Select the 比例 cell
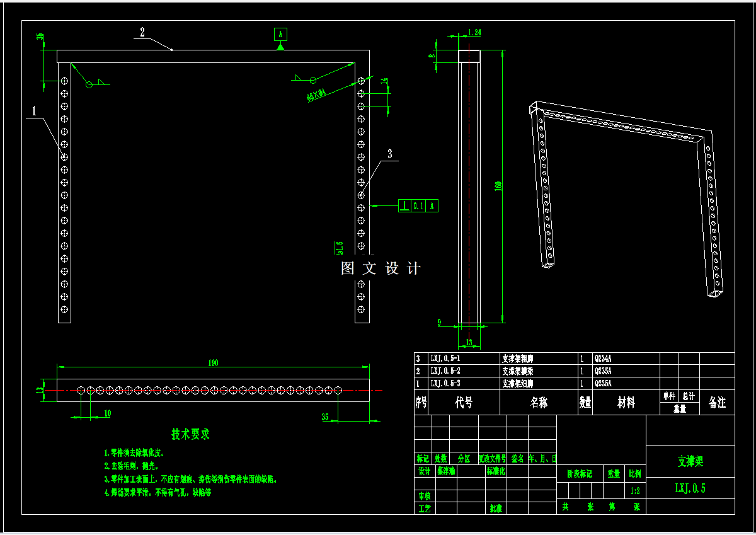756x535 pixels. [x=635, y=474]
